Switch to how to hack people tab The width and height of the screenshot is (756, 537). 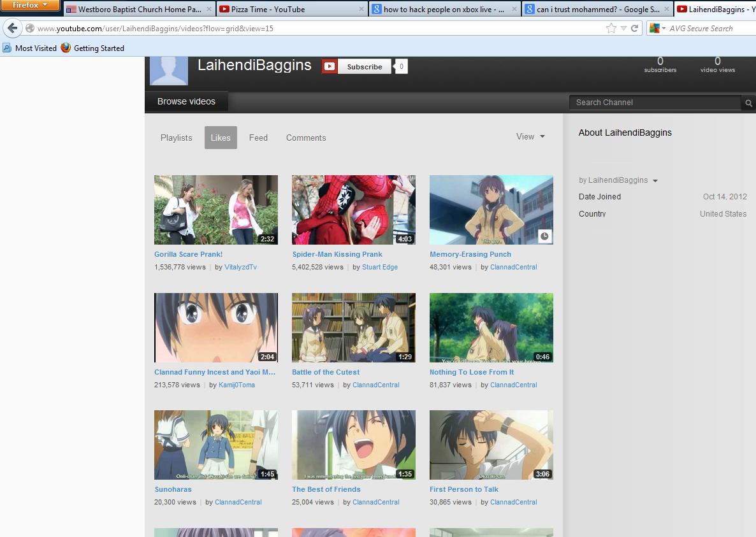click(444, 9)
